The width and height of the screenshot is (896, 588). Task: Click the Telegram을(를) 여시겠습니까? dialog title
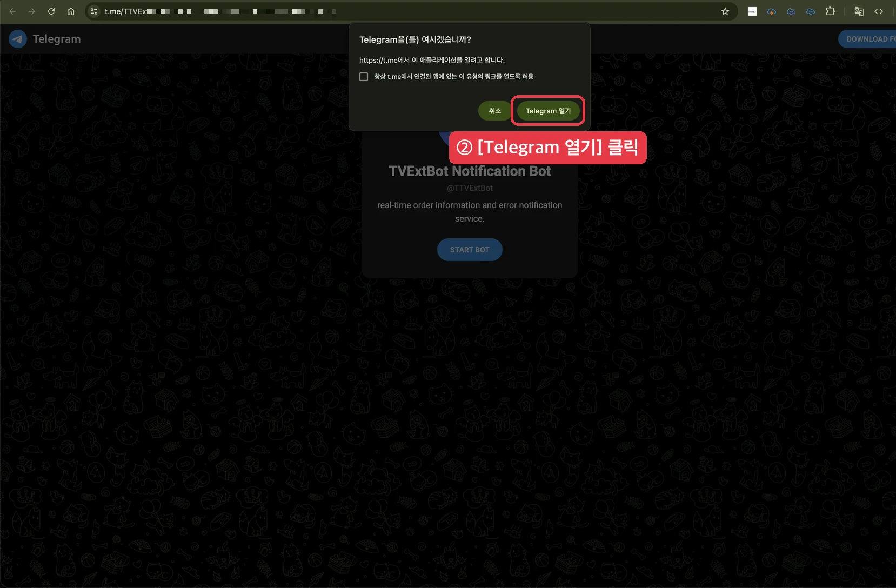click(415, 39)
